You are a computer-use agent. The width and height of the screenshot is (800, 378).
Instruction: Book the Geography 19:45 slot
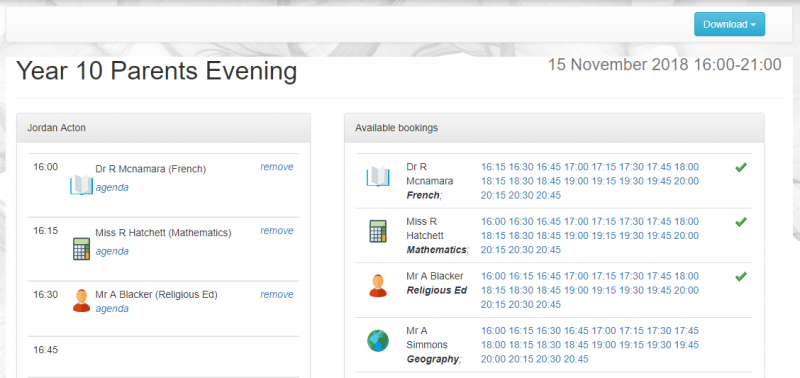coord(687,345)
